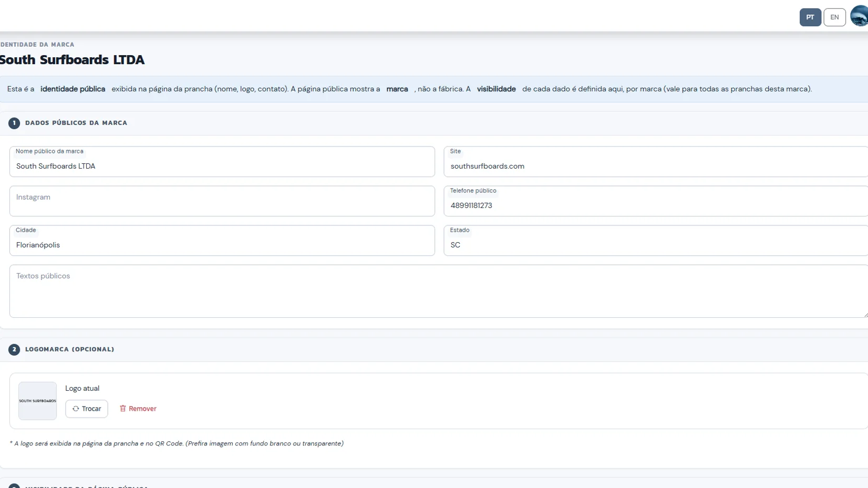Click the Trocar logo button

[x=87, y=409]
